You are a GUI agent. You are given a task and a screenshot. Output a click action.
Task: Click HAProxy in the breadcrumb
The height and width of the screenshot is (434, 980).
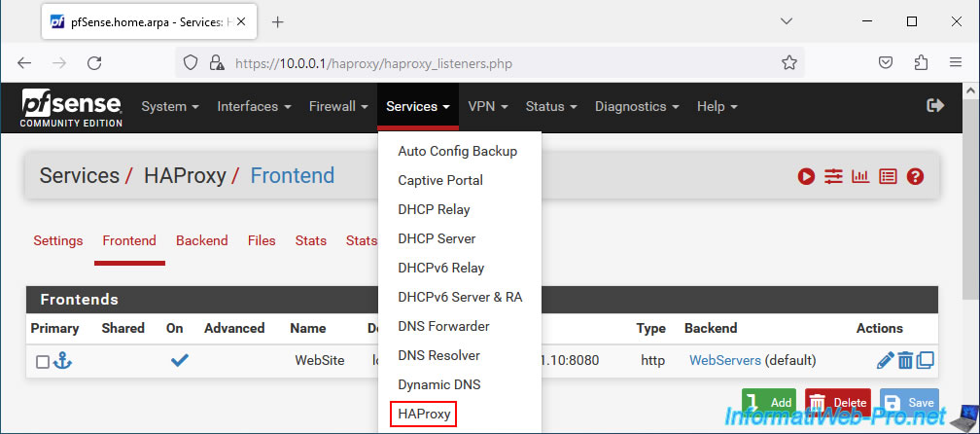point(185,176)
